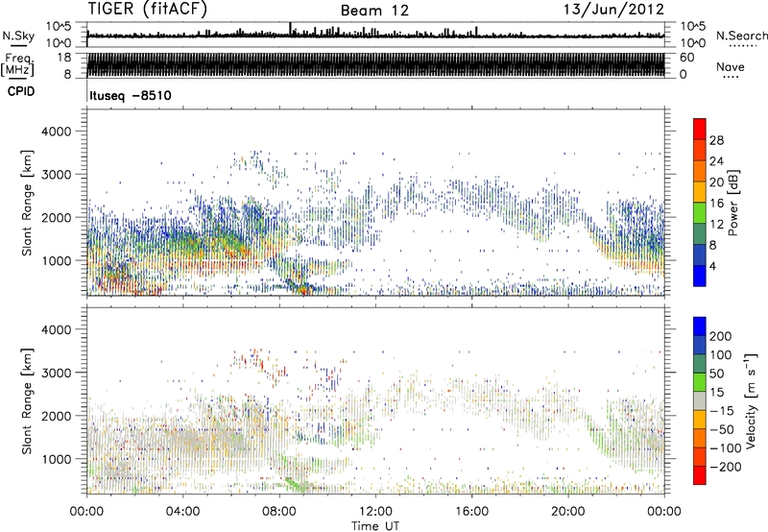Click the Slant Range label of power panel

click(28, 203)
